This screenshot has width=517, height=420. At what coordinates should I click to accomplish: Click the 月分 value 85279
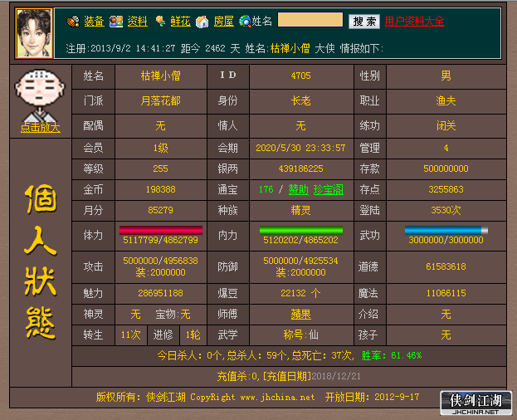coord(160,210)
